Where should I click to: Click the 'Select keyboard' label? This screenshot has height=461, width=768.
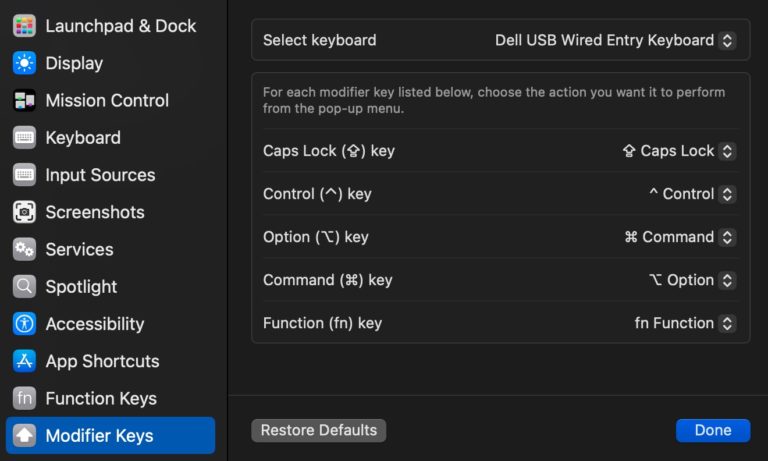(319, 40)
